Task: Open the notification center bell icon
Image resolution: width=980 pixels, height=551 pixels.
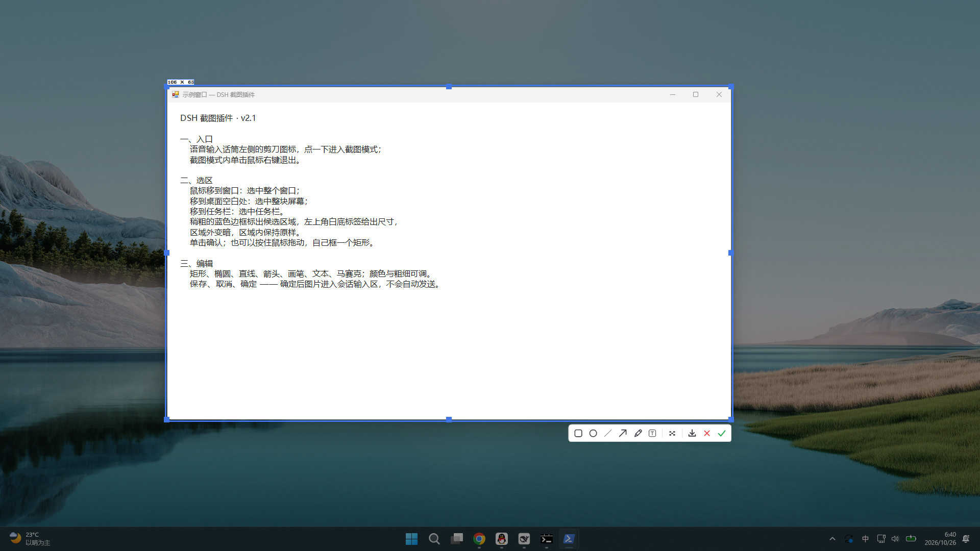Action: 966,539
